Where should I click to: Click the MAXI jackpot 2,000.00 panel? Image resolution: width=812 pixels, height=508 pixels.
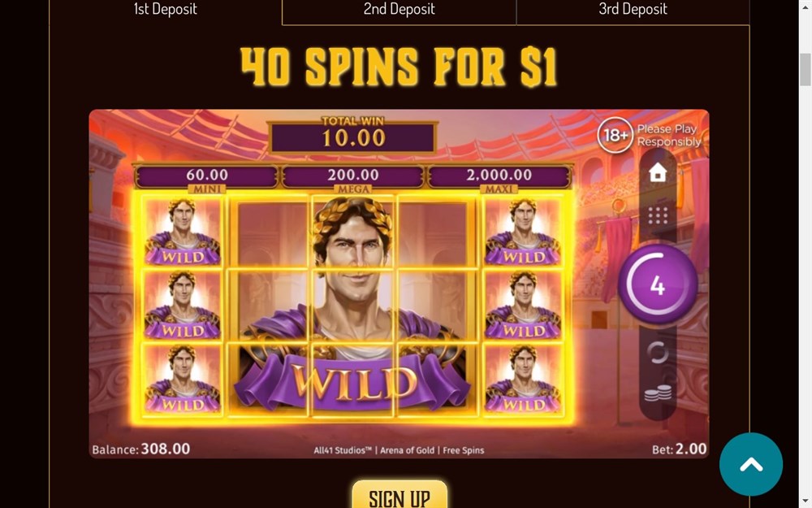pyautogui.click(x=499, y=176)
